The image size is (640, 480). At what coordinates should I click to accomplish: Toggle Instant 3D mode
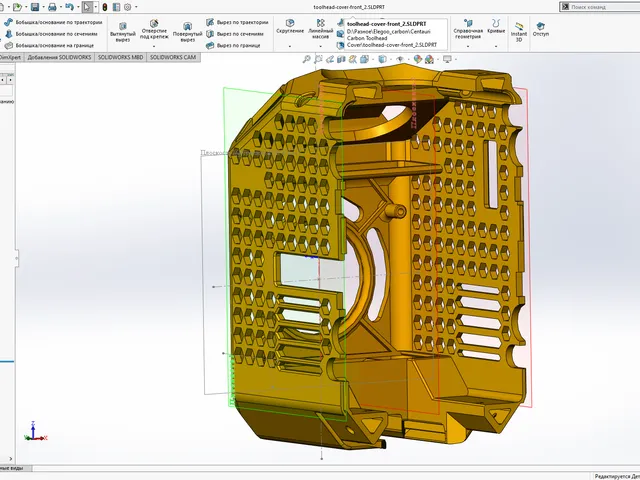[519, 32]
